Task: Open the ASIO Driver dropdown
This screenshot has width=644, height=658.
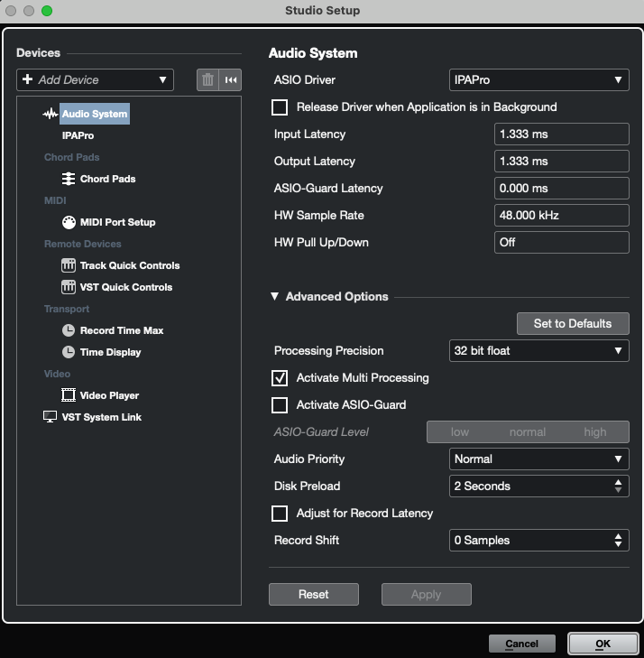Action: tap(538, 79)
